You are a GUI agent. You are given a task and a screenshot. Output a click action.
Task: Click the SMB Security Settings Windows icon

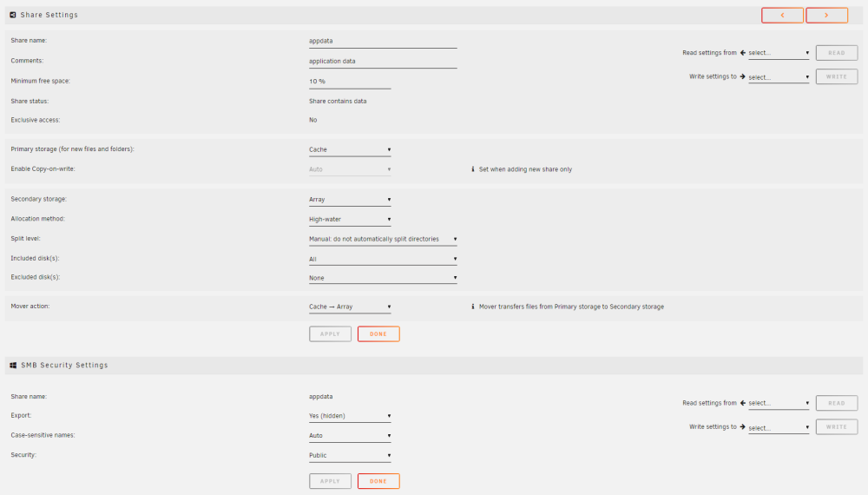point(13,366)
